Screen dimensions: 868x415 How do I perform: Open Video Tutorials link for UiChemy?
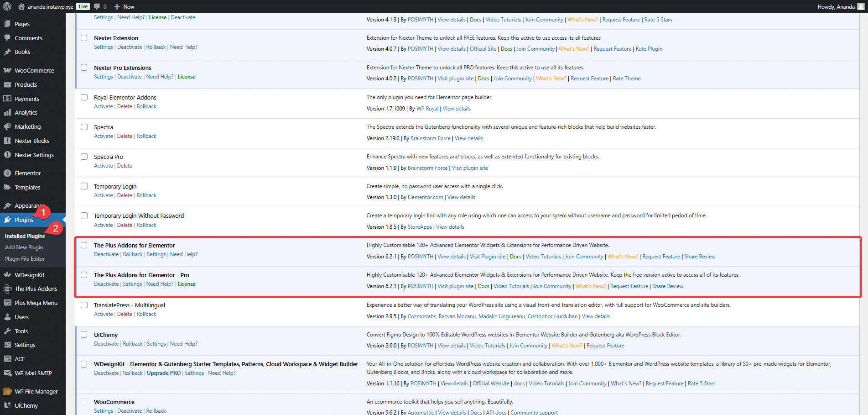(488, 346)
